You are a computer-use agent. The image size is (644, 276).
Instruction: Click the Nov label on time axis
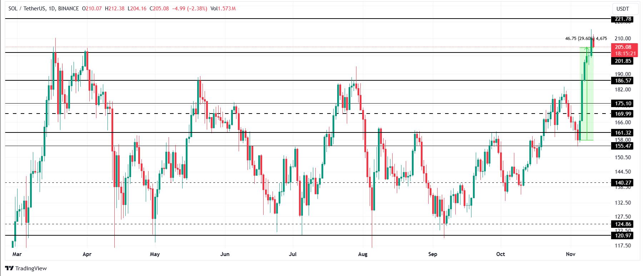click(570, 254)
